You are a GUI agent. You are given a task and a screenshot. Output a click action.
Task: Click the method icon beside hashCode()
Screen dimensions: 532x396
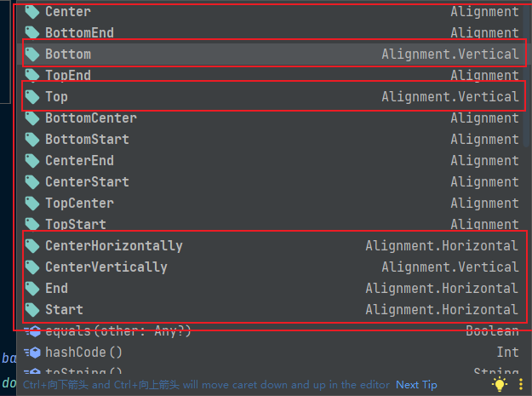pos(32,353)
